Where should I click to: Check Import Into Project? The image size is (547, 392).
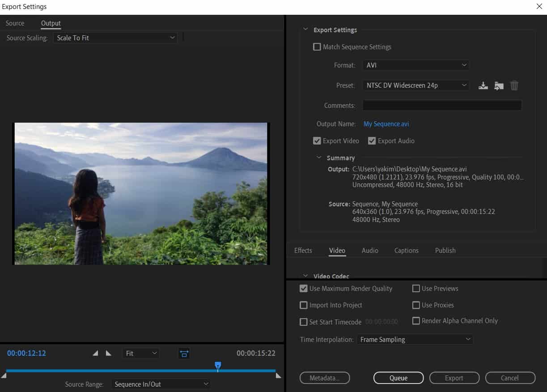click(x=304, y=305)
